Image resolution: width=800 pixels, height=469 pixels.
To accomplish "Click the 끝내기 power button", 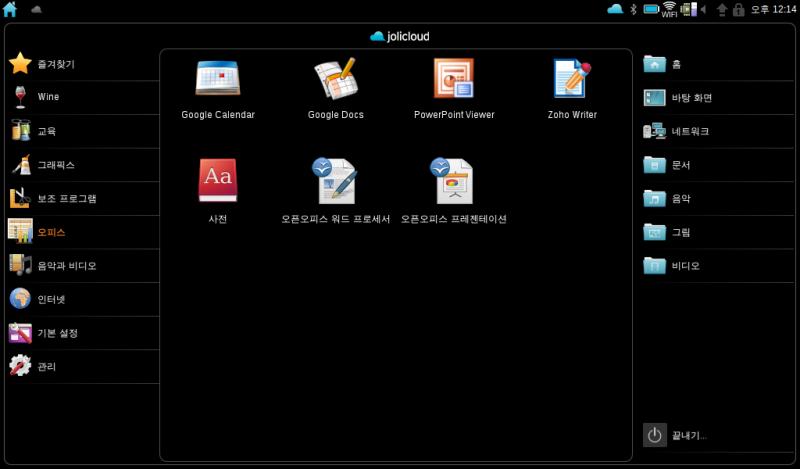I will tap(655, 435).
